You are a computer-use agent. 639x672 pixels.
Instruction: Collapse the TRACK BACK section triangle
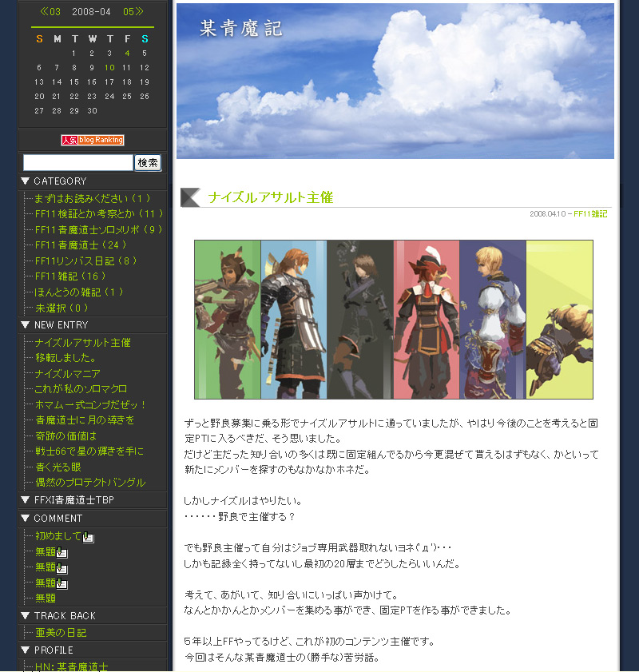(x=25, y=616)
